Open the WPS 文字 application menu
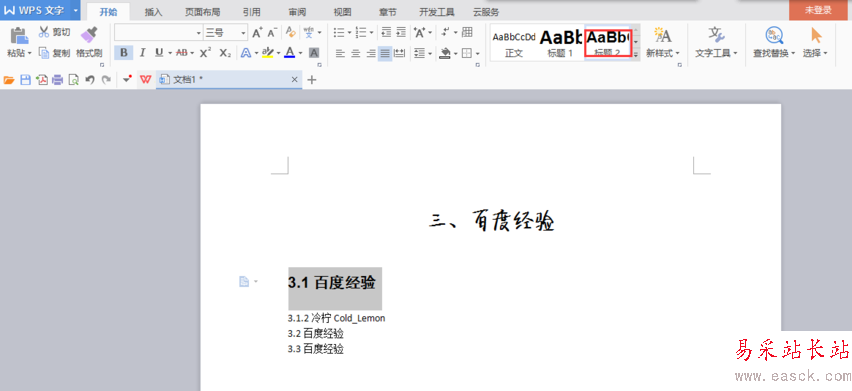This screenshot has height=391, width=852. click(40, 10)
